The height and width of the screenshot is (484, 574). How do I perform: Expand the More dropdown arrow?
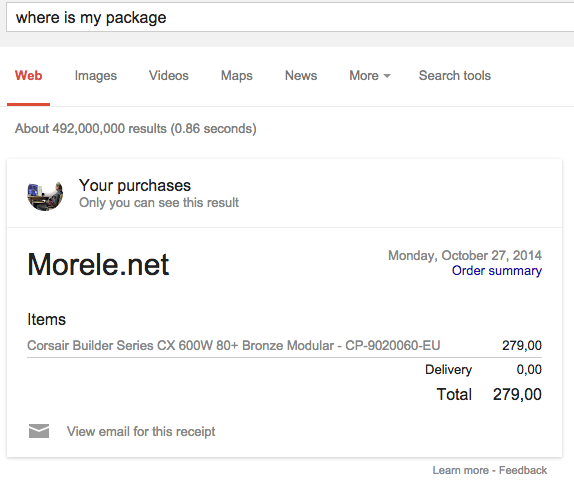click(387, 76)
